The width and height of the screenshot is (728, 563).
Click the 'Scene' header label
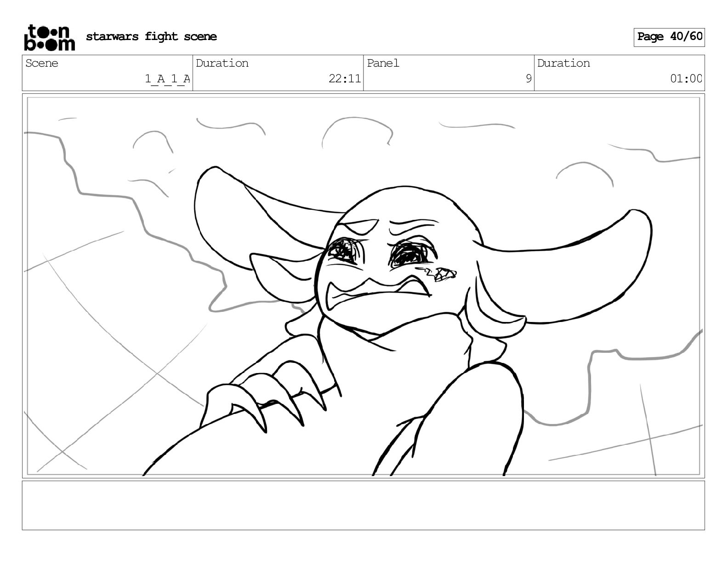[42, 63]
